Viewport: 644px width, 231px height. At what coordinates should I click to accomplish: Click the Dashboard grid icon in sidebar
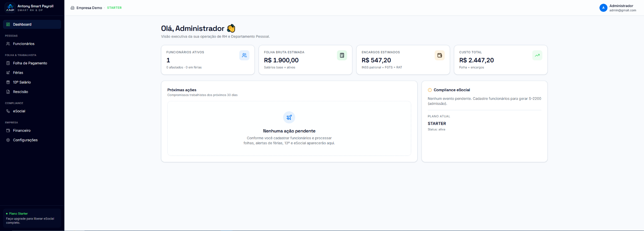(x=8, y=24)
